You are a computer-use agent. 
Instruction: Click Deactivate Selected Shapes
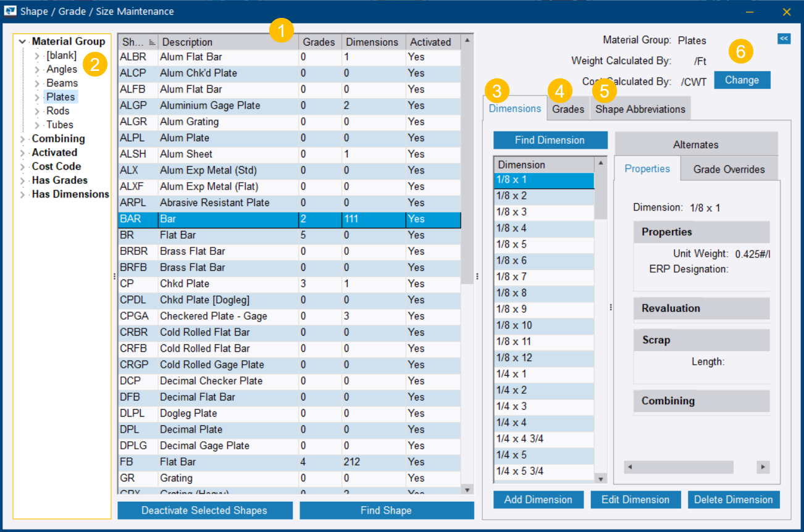(204, 510)
